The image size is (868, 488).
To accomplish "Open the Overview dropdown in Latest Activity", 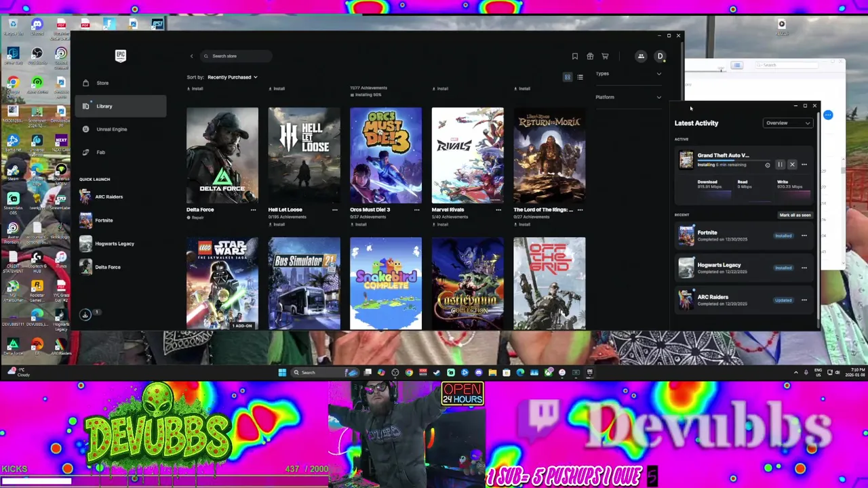I will (x=787, y=123).
